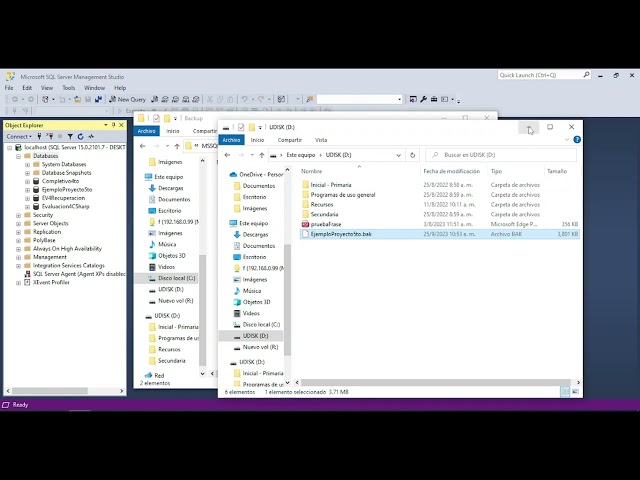
Task: Click the Filter funnel in Object Explorer
Action: [70, 136]
